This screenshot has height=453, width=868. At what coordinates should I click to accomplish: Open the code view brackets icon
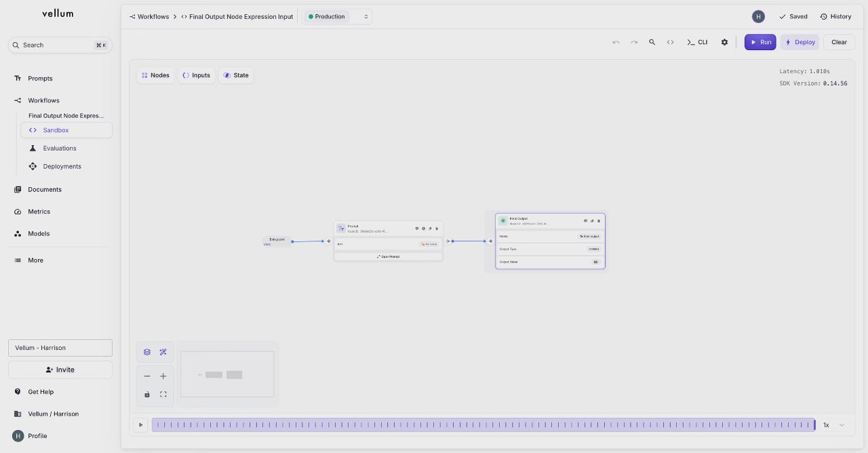click(x=670, y=42)
